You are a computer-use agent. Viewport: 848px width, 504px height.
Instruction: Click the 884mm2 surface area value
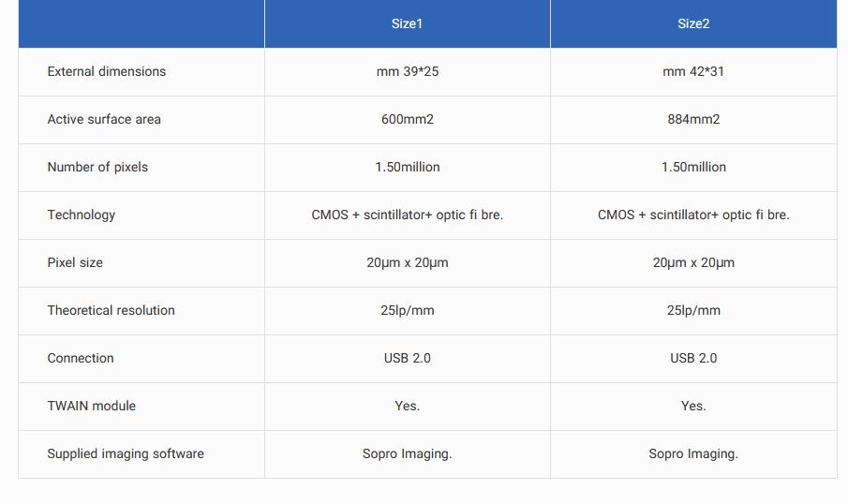pyautogui.click(x=693, y=119)
